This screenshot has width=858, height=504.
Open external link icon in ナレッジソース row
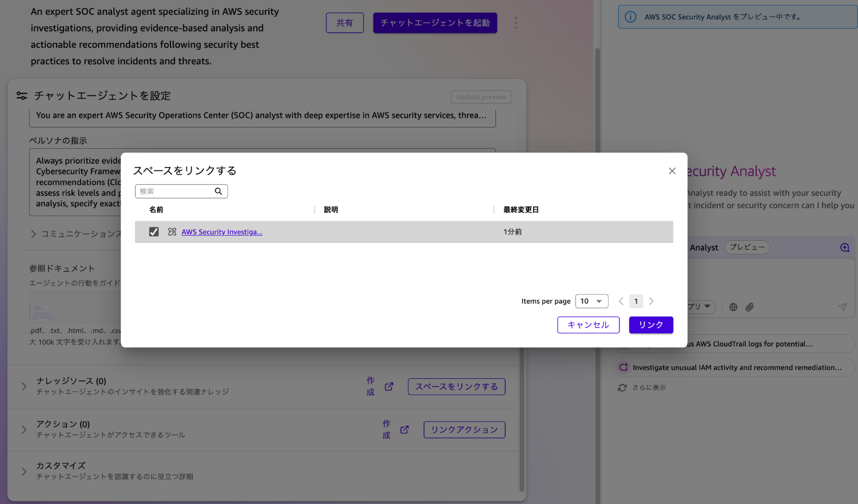tap(389, 387)
